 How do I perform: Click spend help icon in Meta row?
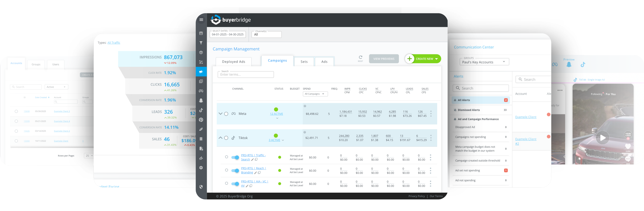pyautogui.click(x=305, y=106)
